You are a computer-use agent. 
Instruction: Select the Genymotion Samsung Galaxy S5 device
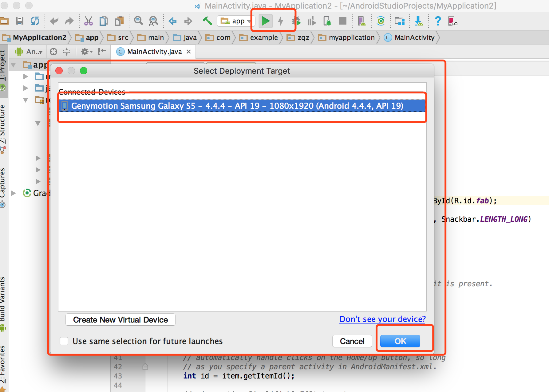point(242,106)
